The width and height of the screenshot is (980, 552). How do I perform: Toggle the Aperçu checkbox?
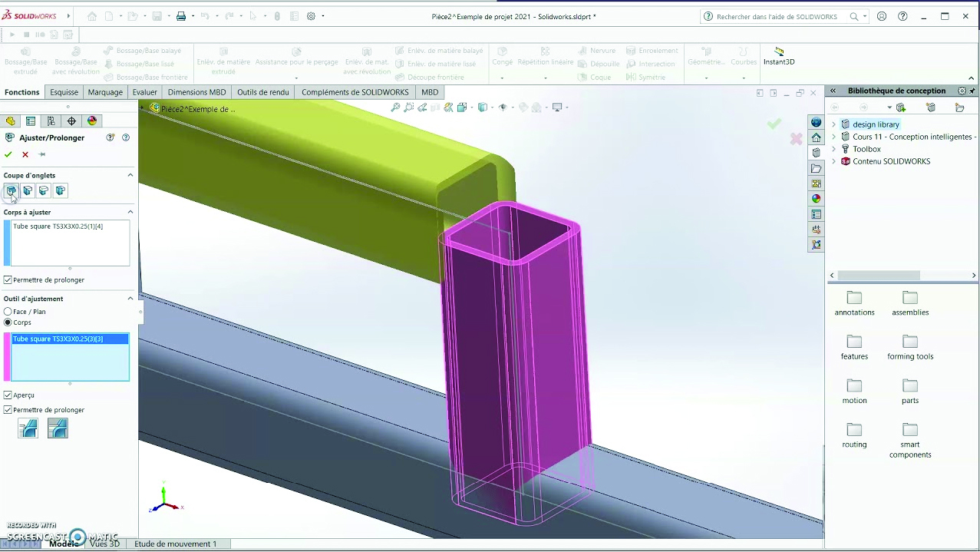(x=7, y=395)
